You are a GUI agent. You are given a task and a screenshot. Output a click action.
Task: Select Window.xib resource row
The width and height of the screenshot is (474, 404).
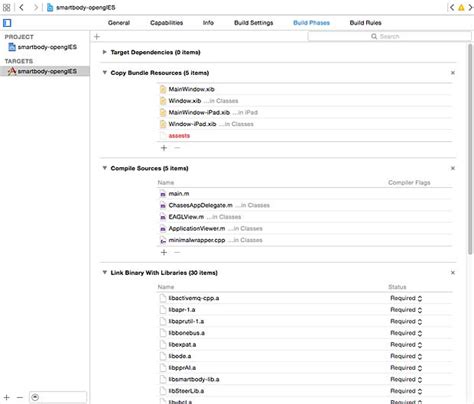304,101
